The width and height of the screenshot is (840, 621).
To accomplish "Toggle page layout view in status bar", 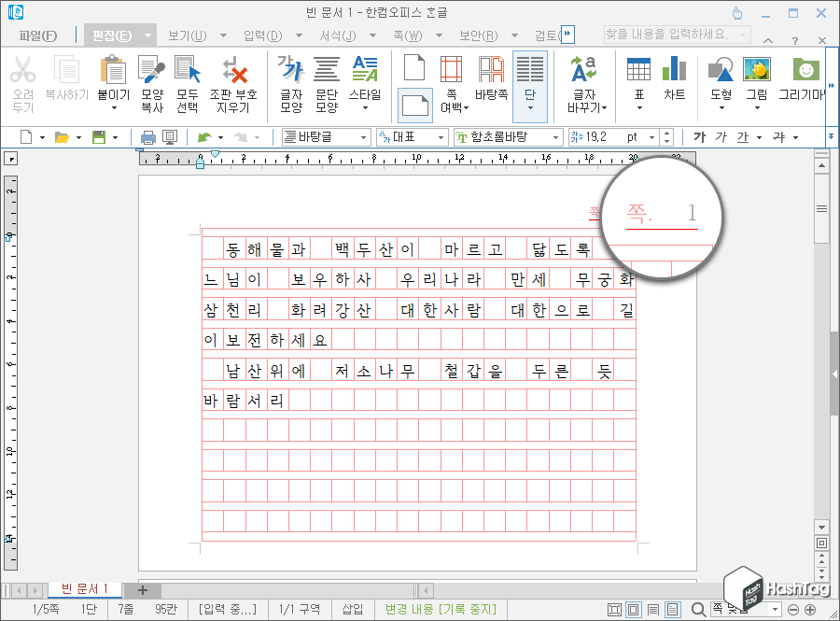I will (672, 609).
